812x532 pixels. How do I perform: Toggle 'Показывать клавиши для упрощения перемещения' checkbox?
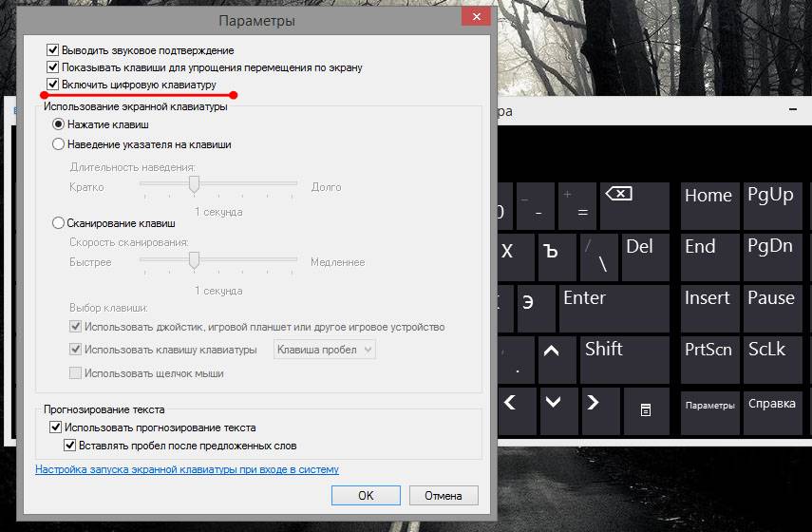click(x=52, y=67)
